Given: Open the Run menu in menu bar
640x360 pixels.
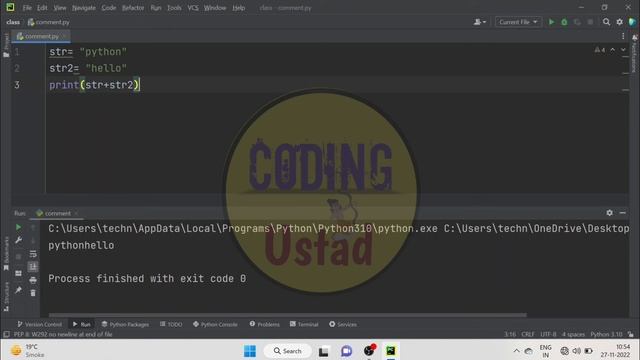Looking at the screenshot, I should (156, 8).
